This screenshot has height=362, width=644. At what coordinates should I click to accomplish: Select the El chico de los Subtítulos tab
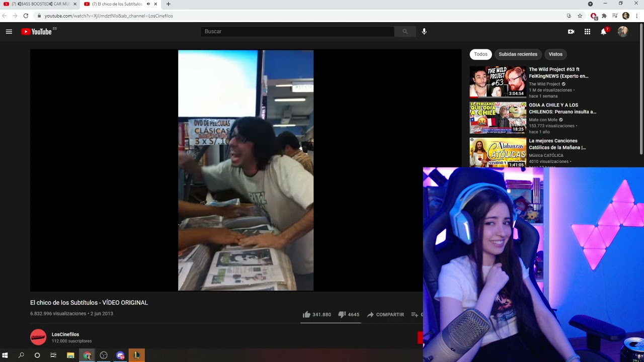(121, 4)
